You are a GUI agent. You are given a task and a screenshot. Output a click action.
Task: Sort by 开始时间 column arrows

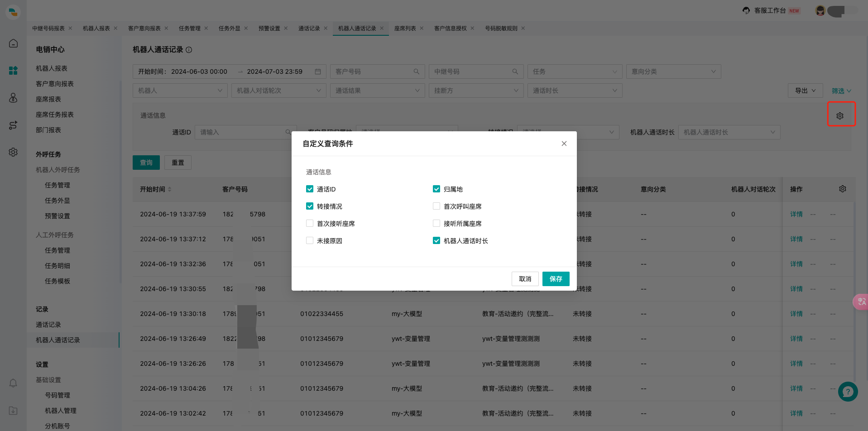[169, 189]
